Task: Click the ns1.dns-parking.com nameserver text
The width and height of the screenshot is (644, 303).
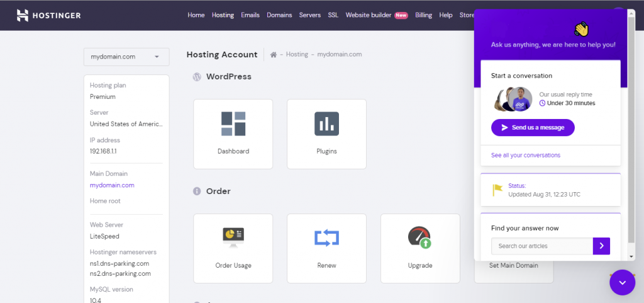Action: coord(119,263)
